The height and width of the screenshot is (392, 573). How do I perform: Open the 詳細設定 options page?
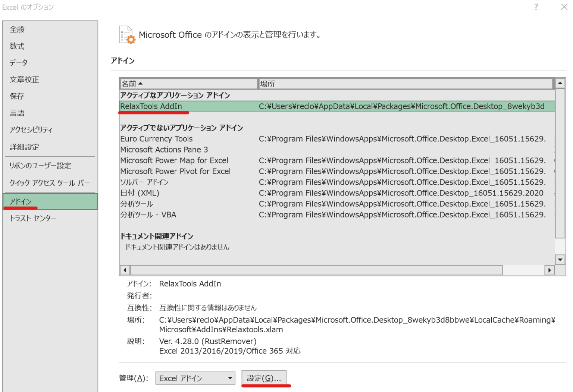tap(25, 147)
